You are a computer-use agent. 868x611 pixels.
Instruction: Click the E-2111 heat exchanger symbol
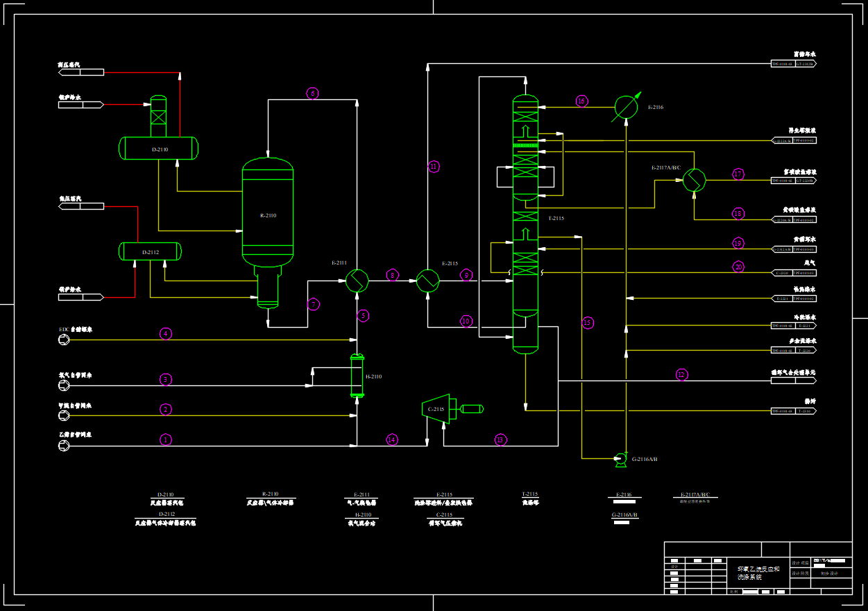pos(357,281)
